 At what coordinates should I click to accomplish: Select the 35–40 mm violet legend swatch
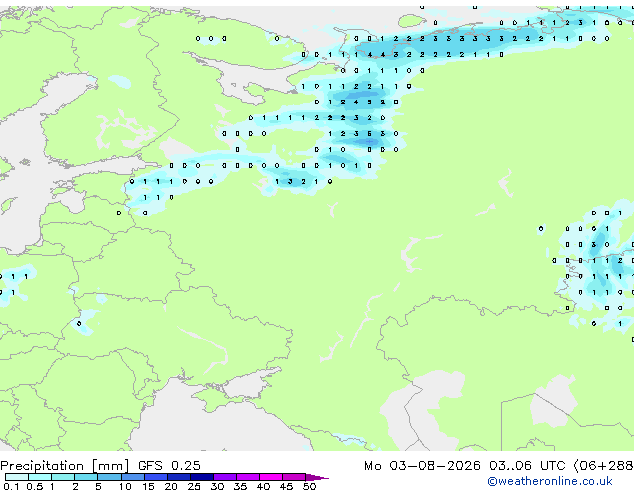point(248,477)
